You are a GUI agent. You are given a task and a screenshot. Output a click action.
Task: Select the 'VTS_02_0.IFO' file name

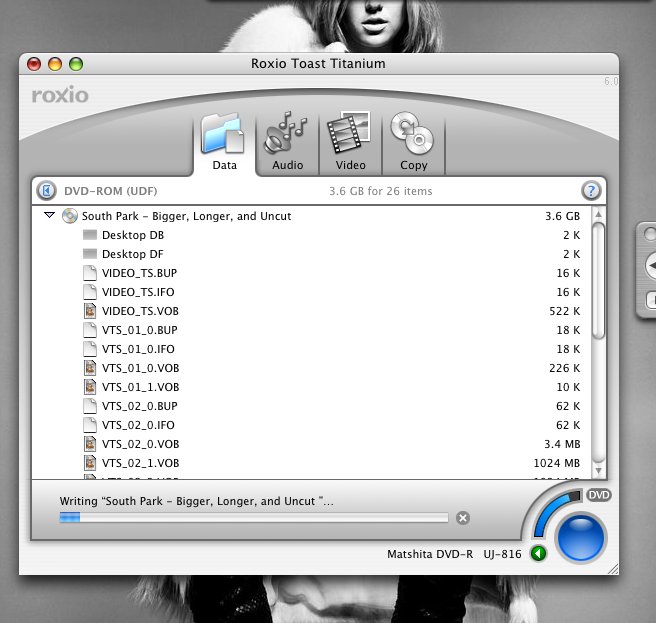[138, 425]
